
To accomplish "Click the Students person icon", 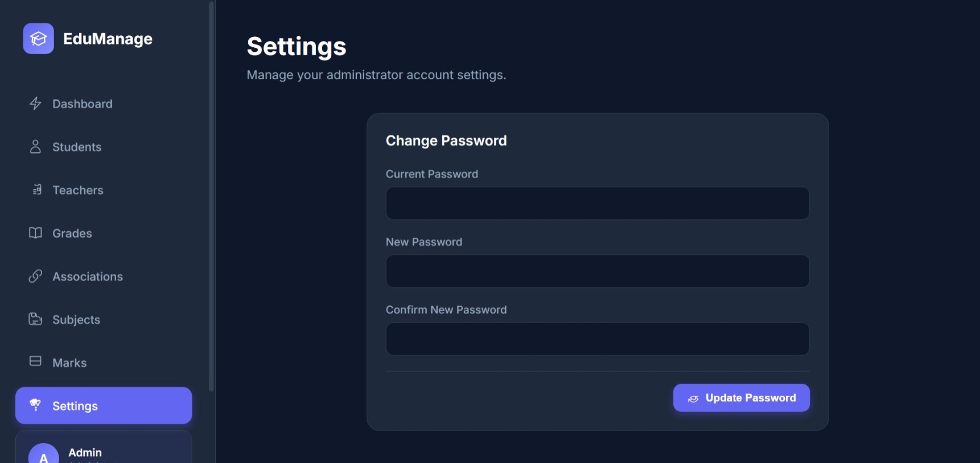I will pyautogui.click(x=35, y=147).
